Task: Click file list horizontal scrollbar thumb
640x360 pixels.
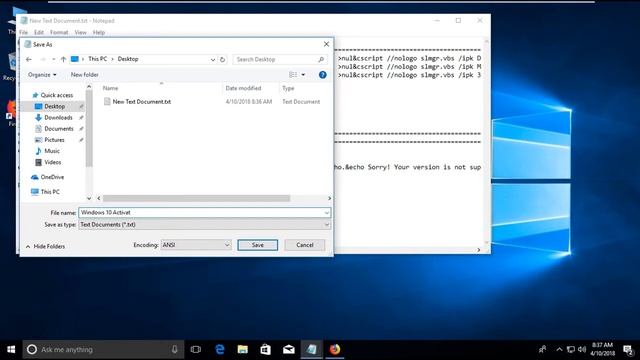Action: (x=196, y=198)
